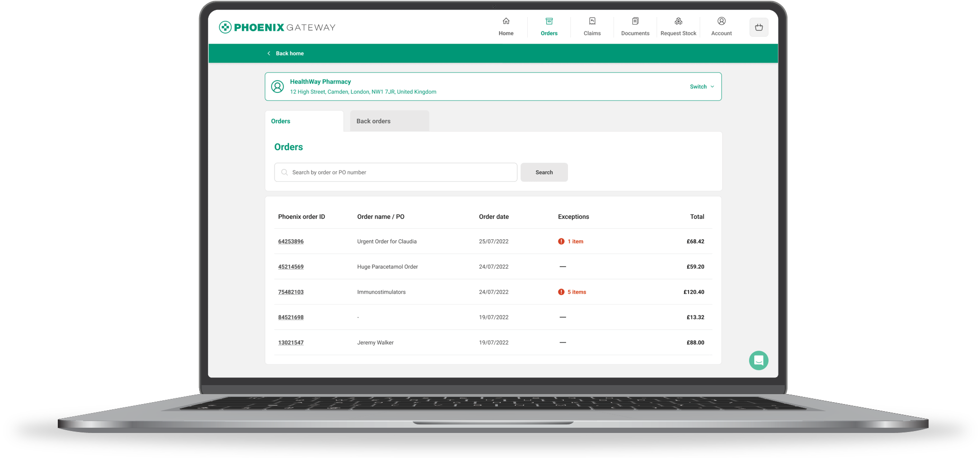Expand the Switch pharmacy dropdown

point(701,86)
